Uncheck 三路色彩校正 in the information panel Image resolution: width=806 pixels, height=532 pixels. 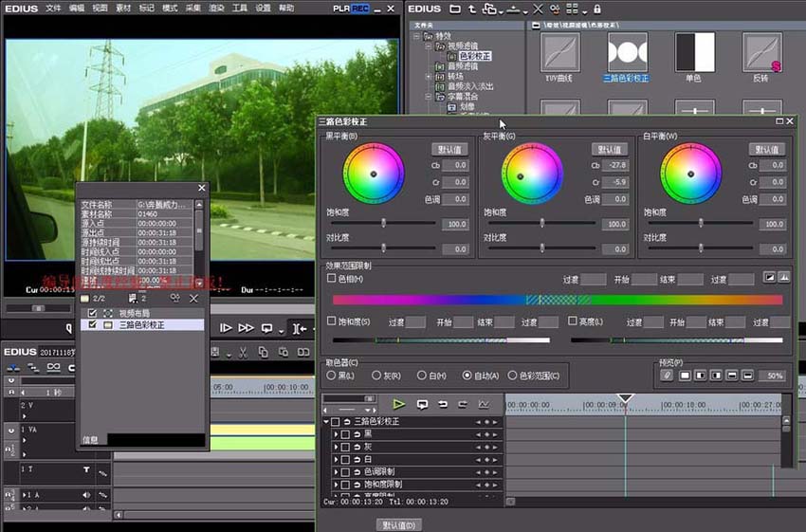93,325
